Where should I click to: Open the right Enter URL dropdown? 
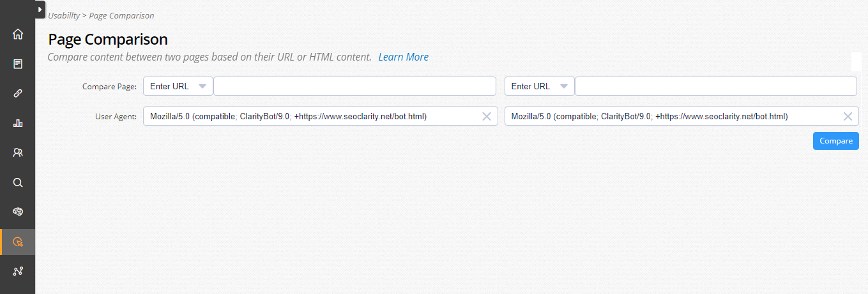540,86
